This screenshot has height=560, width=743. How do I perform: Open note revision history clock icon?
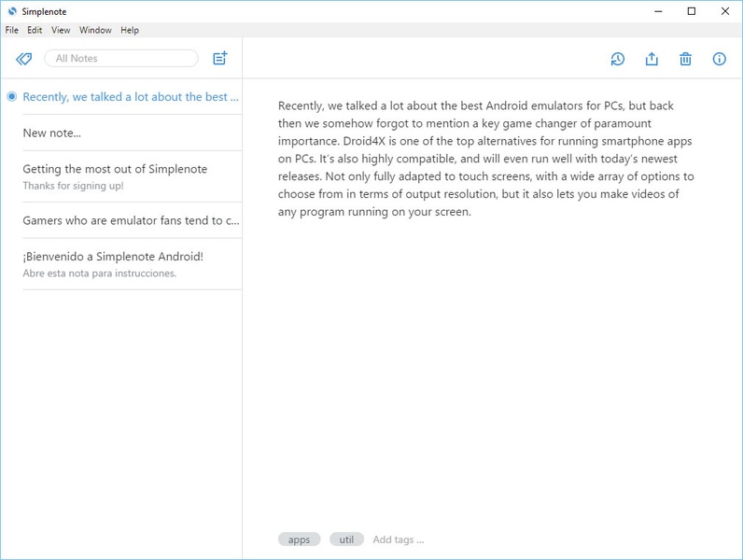point(617,59)
